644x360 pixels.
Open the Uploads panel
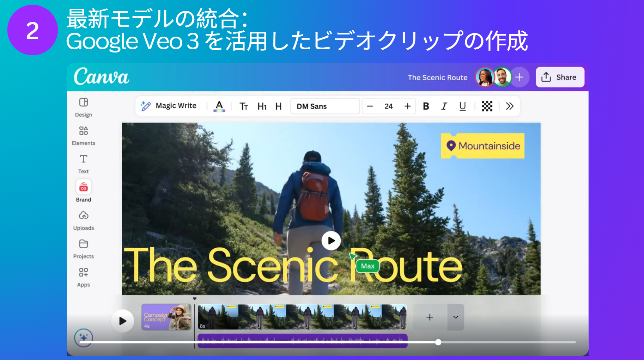[83, 220]
